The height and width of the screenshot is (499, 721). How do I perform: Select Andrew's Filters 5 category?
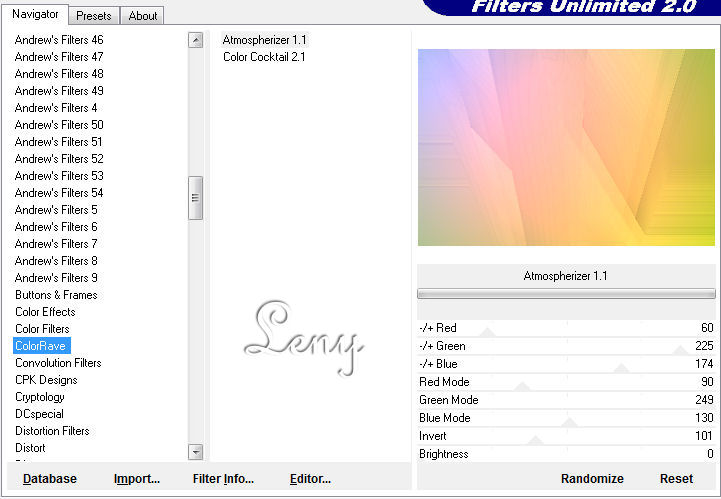tap(56, 210)
